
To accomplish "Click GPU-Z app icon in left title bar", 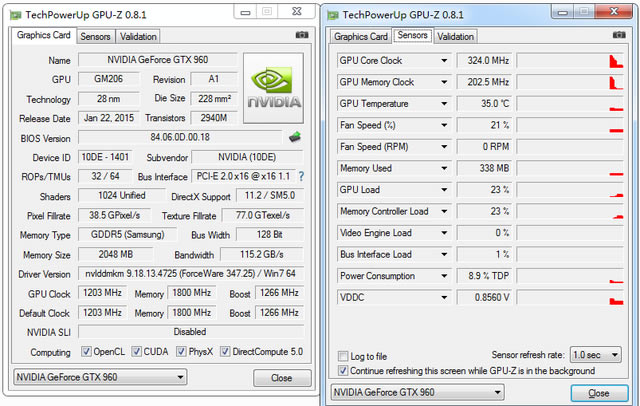I will point(16,16).
